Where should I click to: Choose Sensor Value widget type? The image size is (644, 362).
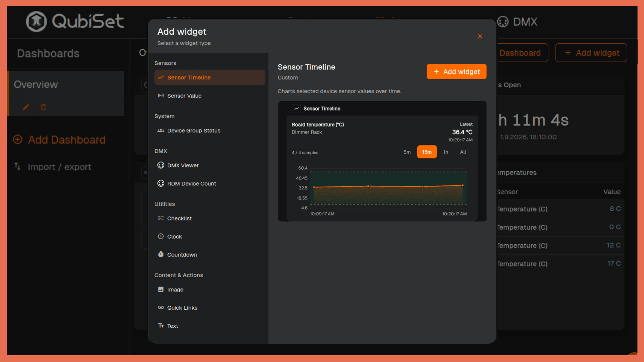pyautogui.click(x=210, y=96)
